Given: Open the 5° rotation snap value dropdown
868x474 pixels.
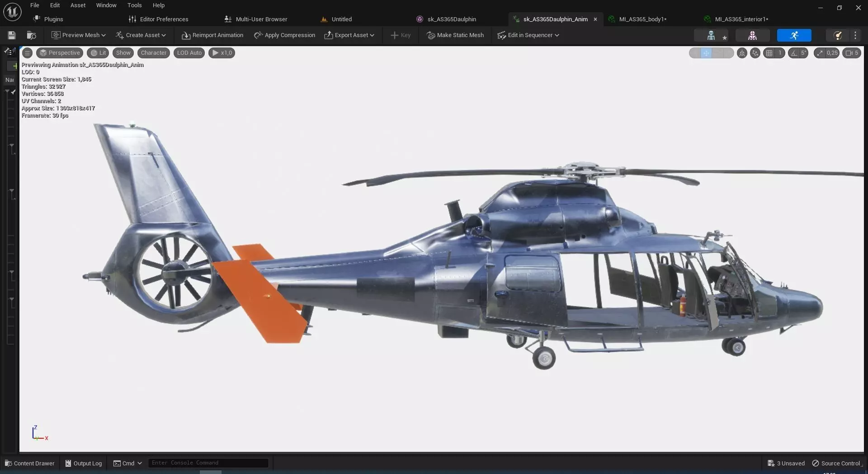Looking at the screenshot, I should [804, 53].
